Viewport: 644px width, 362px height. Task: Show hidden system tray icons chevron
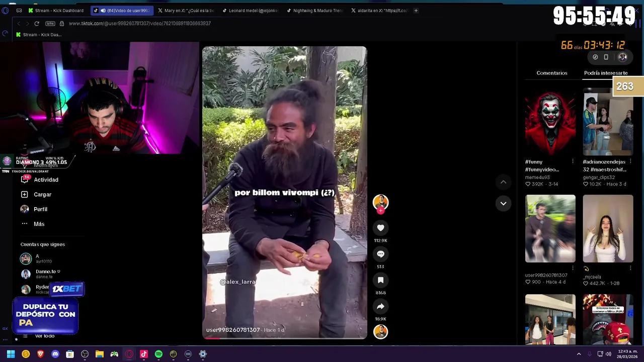coord(579,354)
